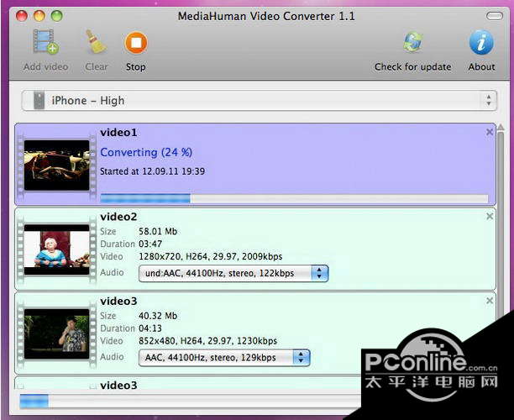Remove video1 with its X button

490,132
